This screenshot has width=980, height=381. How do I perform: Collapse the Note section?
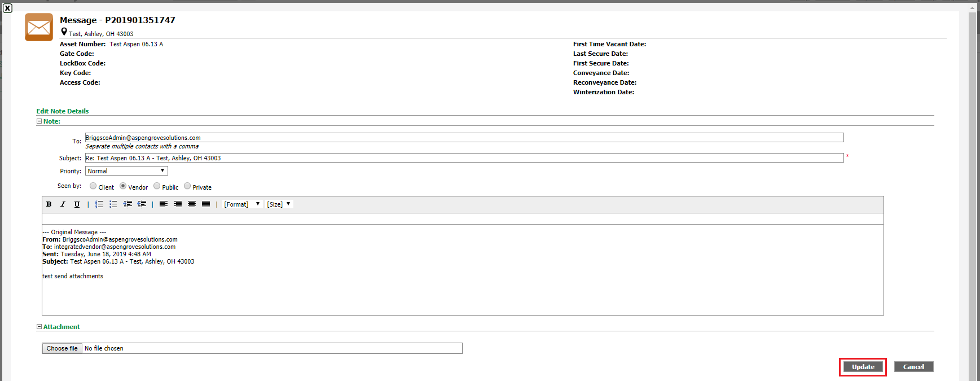click(x=39, y=121)
